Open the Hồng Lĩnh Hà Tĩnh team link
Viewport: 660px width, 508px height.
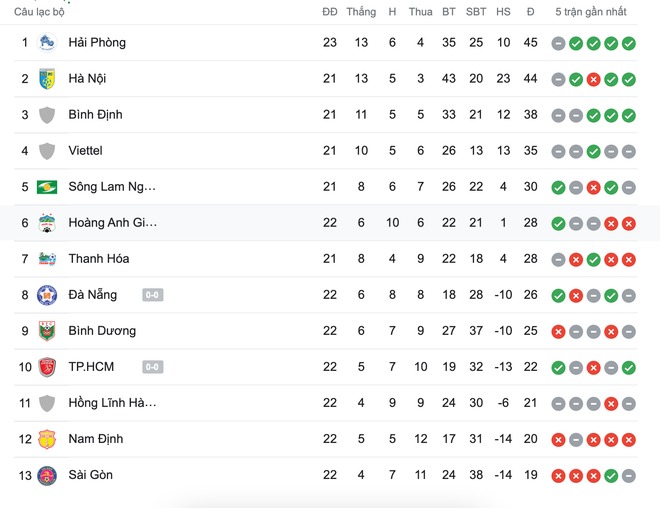coord(112,403)
